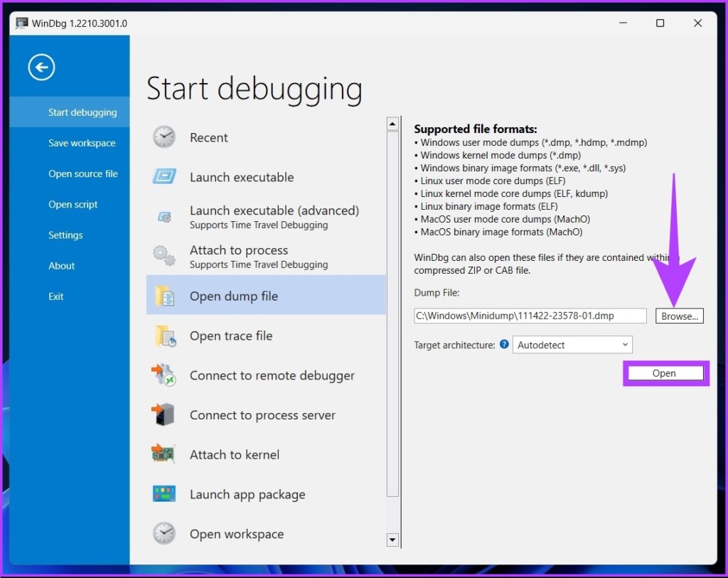Choose Save workspace in the sidebar
This screenshot has height=578, width=728.
[70, 143]
